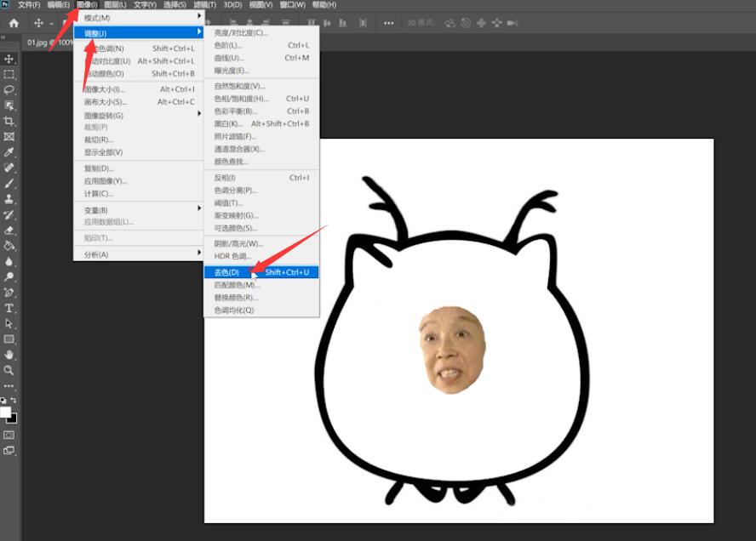Choose 黑白(K) menu item
Screen dimensions: 756x541
(261, 124)
